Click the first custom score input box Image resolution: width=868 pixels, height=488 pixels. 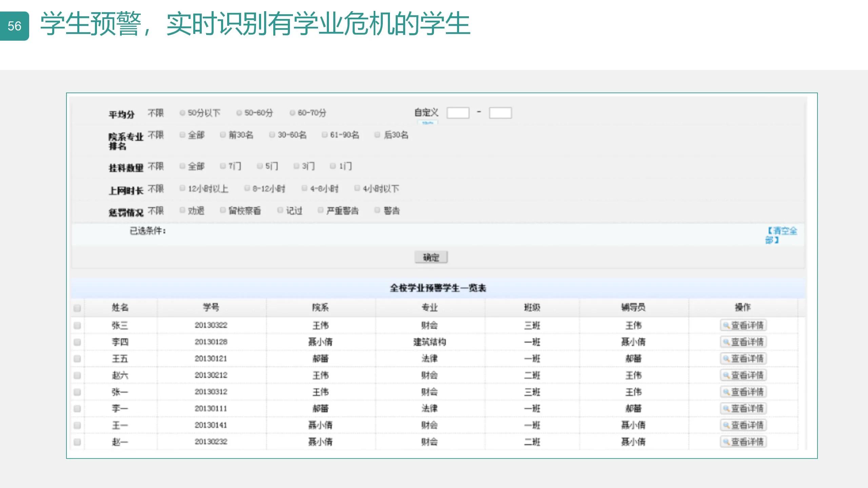(x=458, y=113)
